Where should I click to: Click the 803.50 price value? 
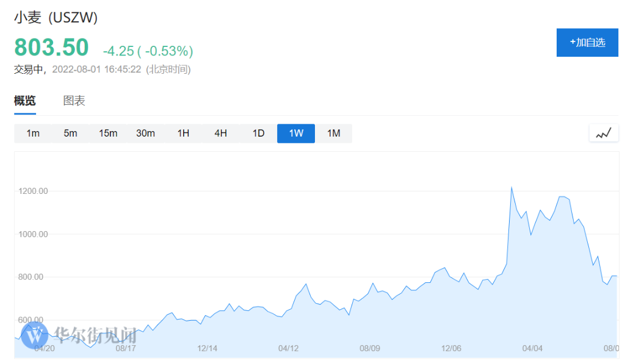pyautogui.click(x=51, y=48)
